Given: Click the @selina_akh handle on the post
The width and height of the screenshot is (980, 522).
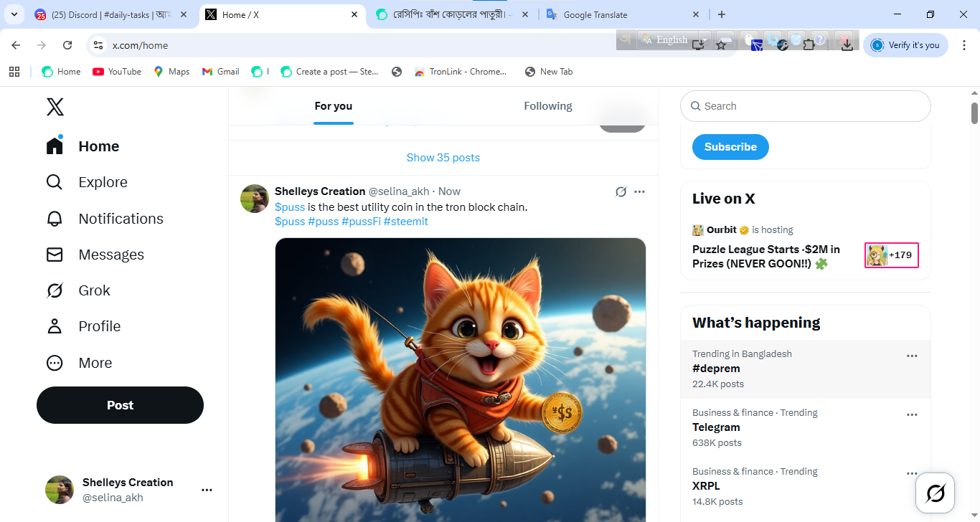Looking at the screenshot, I should click(x=399, y=191).
